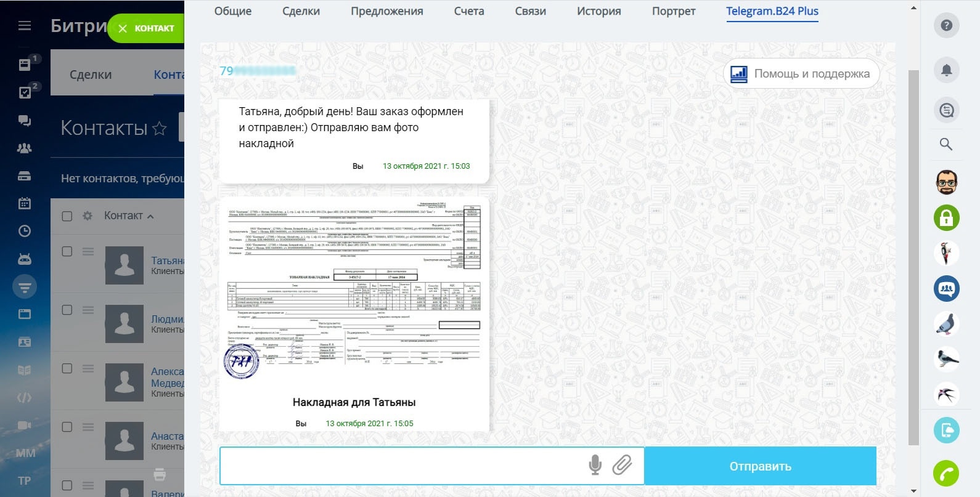The image size is (980, 497).
Task: Tick the checkbox for the Алекса Медвед row
Action: tap(67, 368)
